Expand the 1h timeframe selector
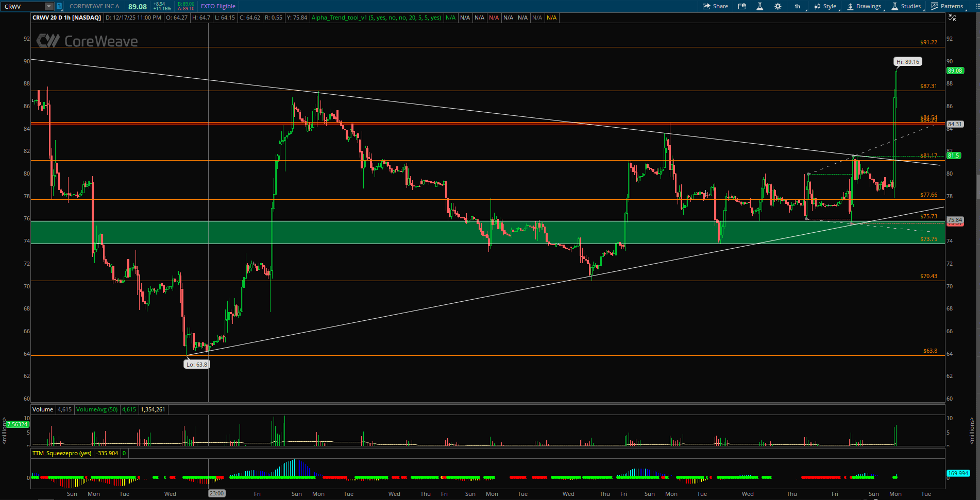980x500 pixels. [x=797, y=6]
